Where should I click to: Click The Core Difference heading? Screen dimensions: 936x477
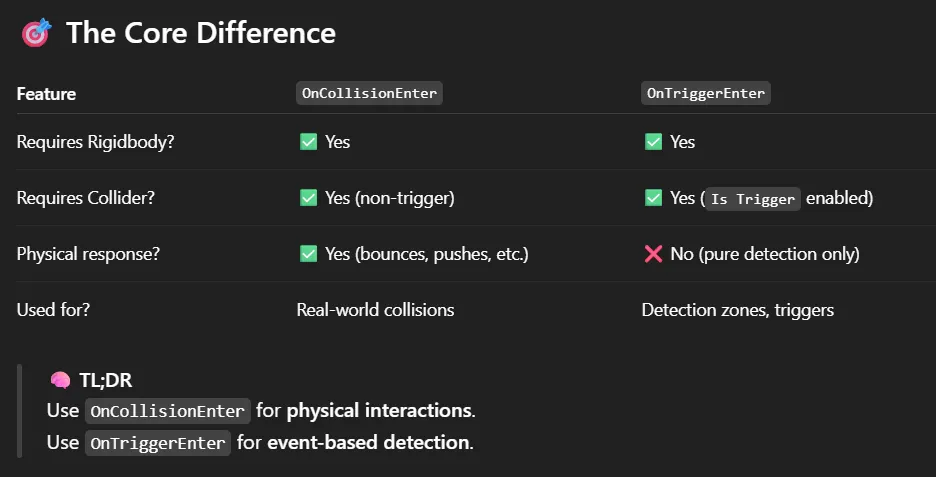[201, 33]
